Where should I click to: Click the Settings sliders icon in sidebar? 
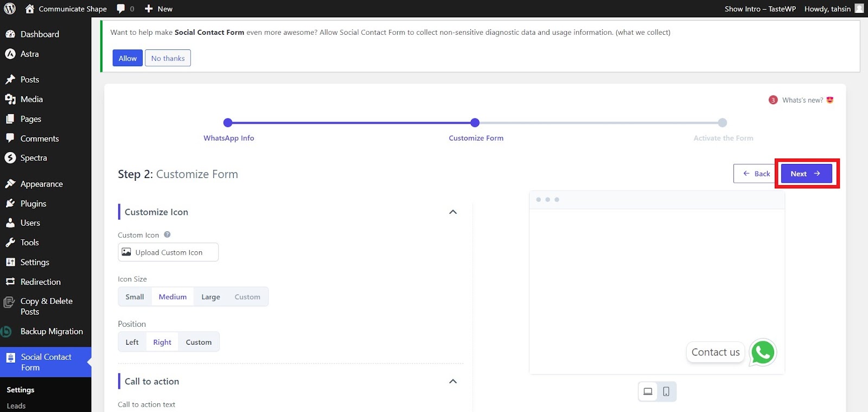pyautogui.click(x=10, y=262)
